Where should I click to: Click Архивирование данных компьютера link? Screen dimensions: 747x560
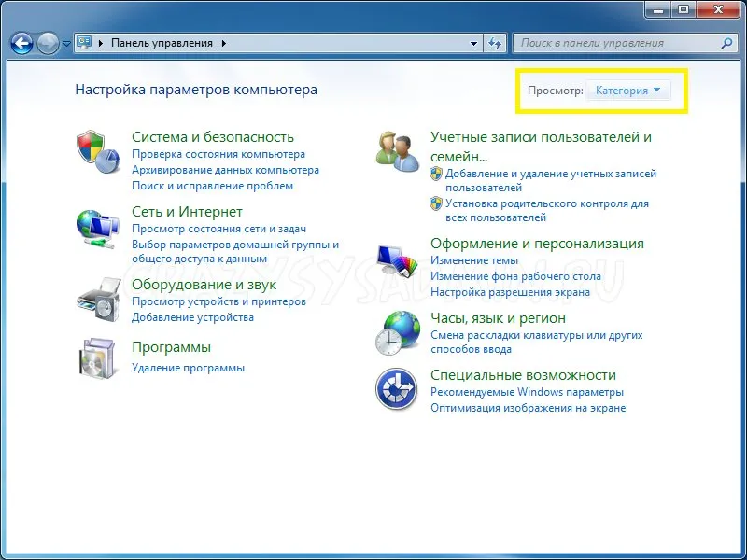(225, 170)
